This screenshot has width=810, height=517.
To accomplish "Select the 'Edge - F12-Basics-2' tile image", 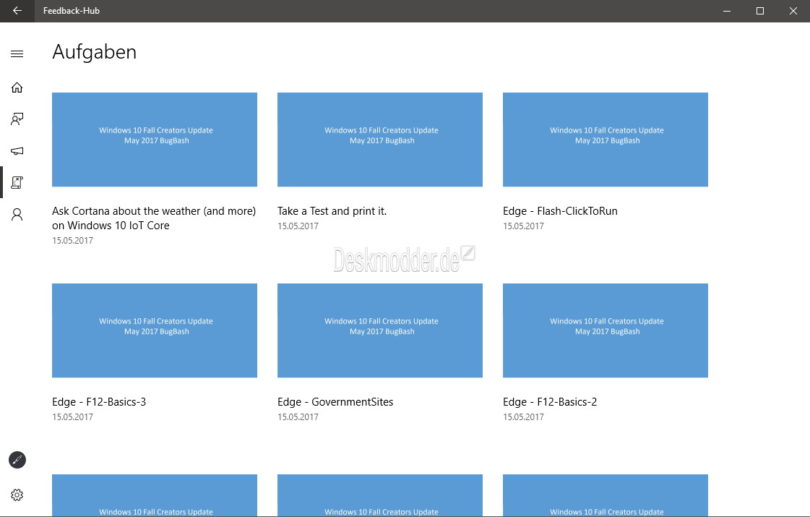I will coord(605,330).
